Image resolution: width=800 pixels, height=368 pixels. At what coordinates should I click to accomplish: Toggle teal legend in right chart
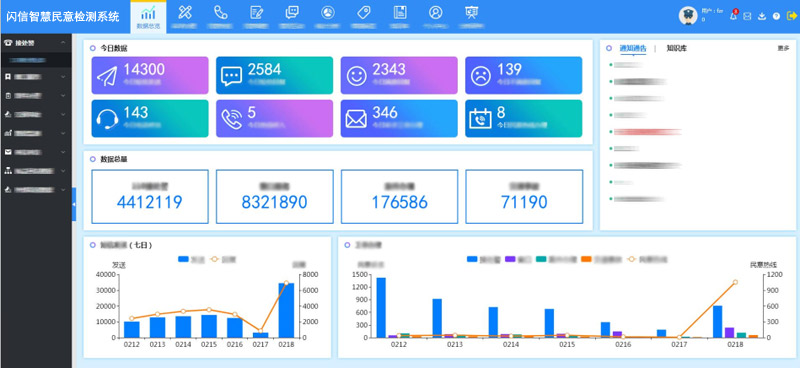click(556, 259)
